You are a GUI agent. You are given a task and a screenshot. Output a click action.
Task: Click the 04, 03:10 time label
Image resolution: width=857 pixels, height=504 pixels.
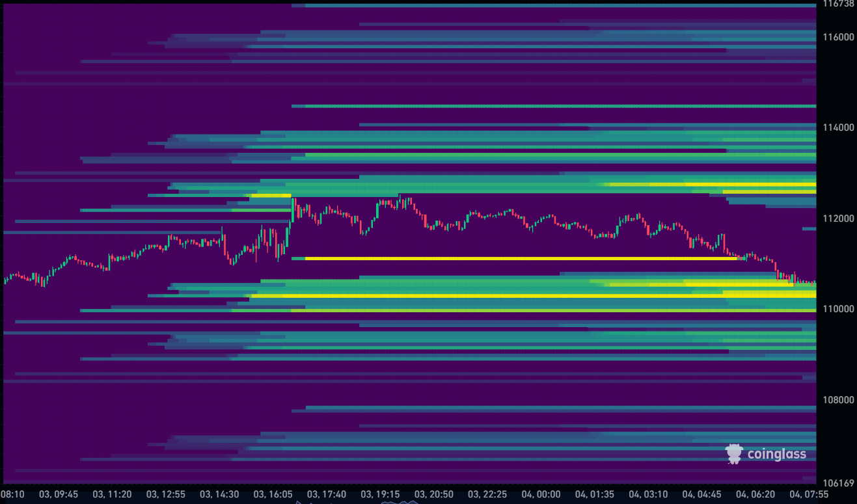click(648, 494)
